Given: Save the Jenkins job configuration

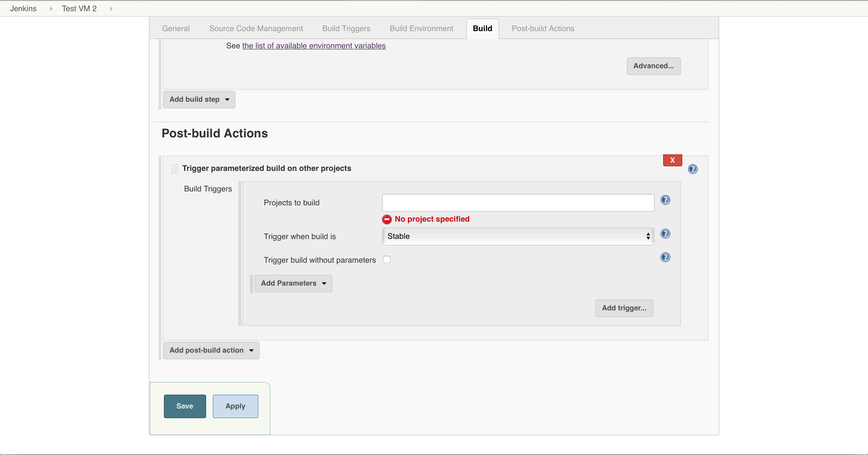Looking at the screenshot, I should [x=185, y=406].
